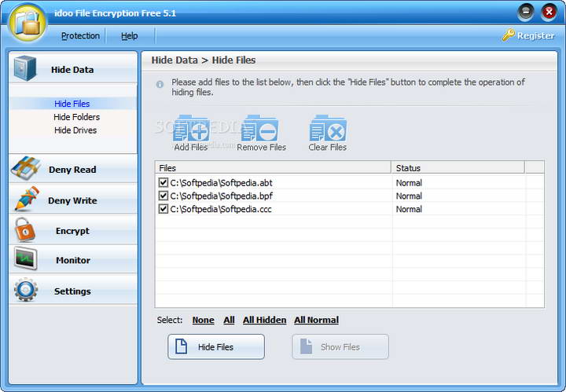Viewport: 566px width, 392px height.
Task: Open the Deny Write section label
Action: point(72,200)
